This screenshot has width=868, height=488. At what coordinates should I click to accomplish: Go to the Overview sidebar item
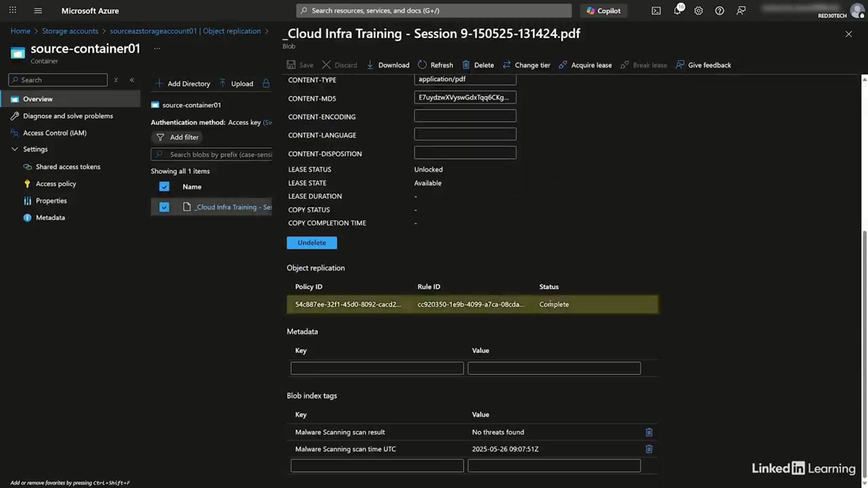[x=38, y=99]
